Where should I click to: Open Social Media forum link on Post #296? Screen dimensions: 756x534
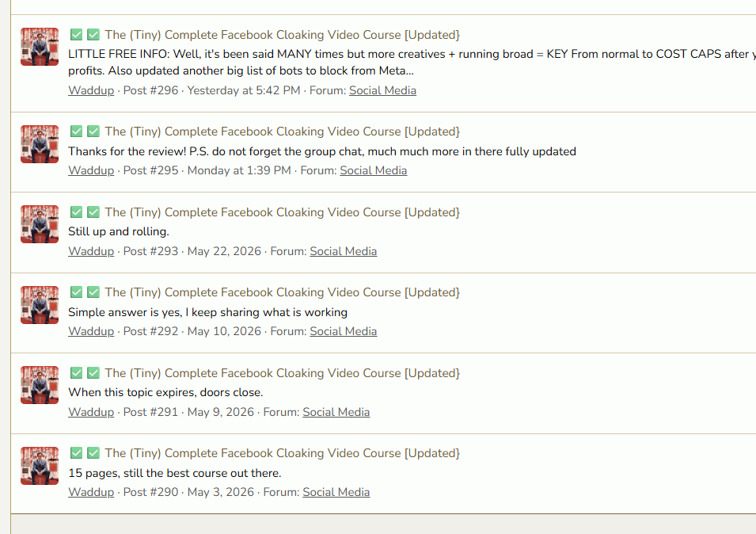(x=382, y=90)
